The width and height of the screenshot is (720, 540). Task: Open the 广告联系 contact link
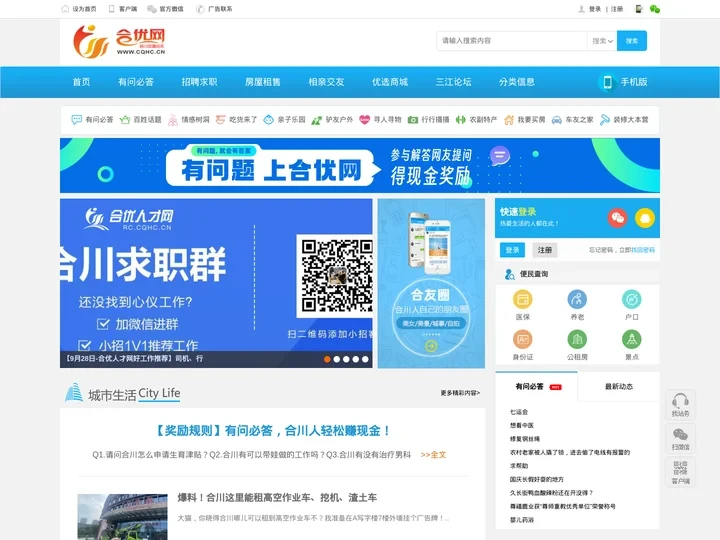(x=214, y=9)
